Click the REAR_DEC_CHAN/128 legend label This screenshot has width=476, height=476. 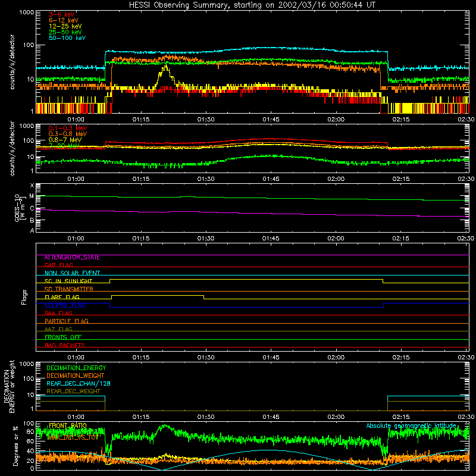[x=79, y=384]
